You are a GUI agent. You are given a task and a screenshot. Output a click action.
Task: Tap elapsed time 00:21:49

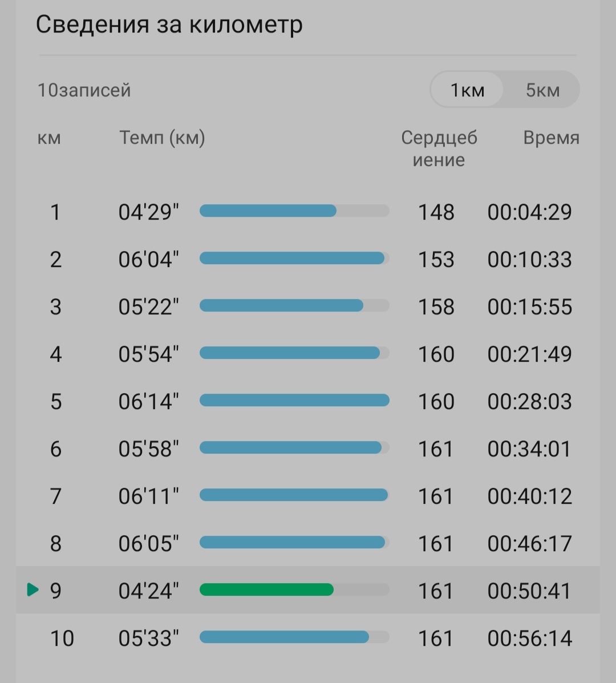point(529,354)
